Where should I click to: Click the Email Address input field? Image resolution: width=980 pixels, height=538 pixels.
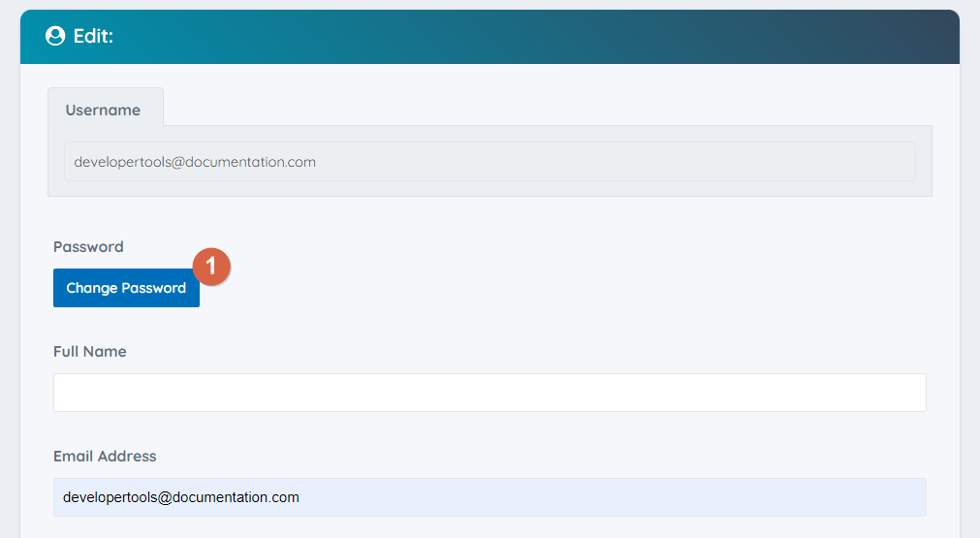[x=490, y=497]
